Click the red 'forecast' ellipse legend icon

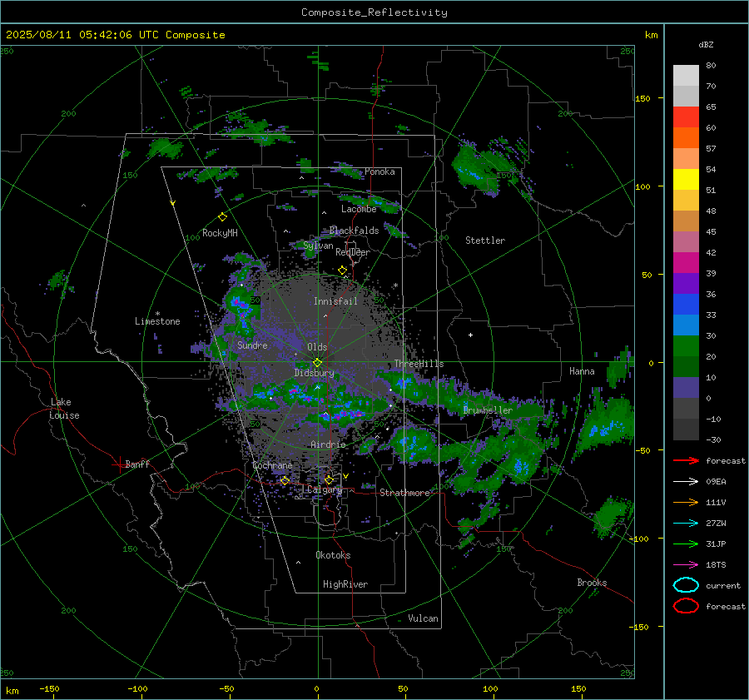pyautogui.click(x=686, y=606)
